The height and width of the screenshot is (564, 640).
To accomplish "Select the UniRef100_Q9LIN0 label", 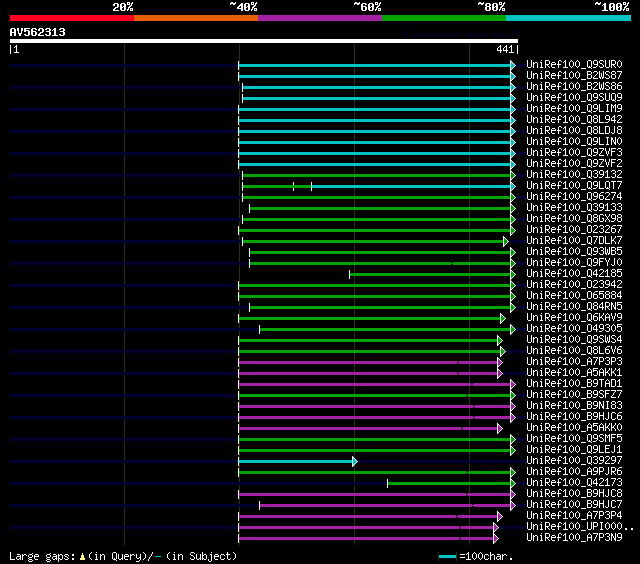I will pos(574,142).
